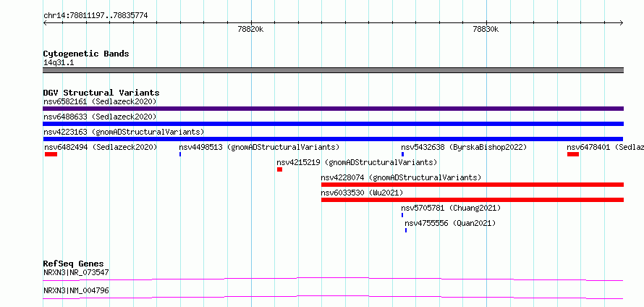This screenshot has width=644, height=307.
Task: Open the nsv5432638 (ByrskaBishop2022) label
Action: pos(464,147)
